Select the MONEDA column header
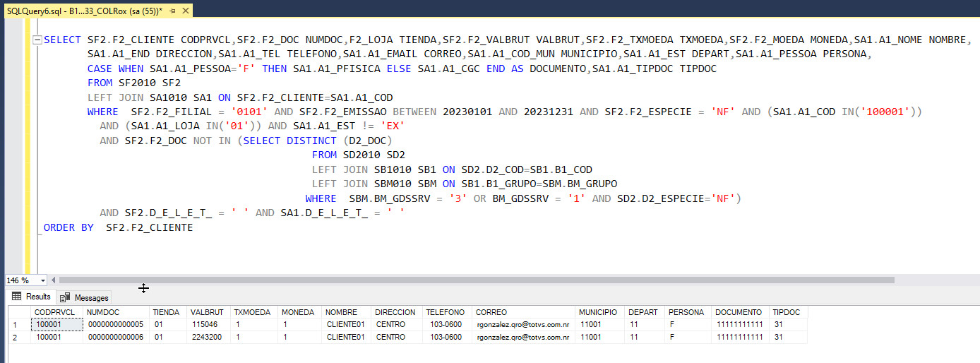 (x=301, y=312)
